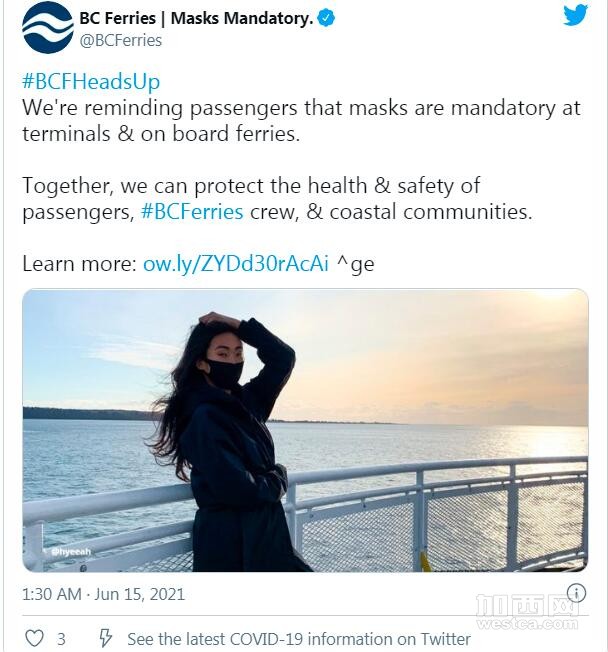Click the Twitter bird logo

point(576,15)
